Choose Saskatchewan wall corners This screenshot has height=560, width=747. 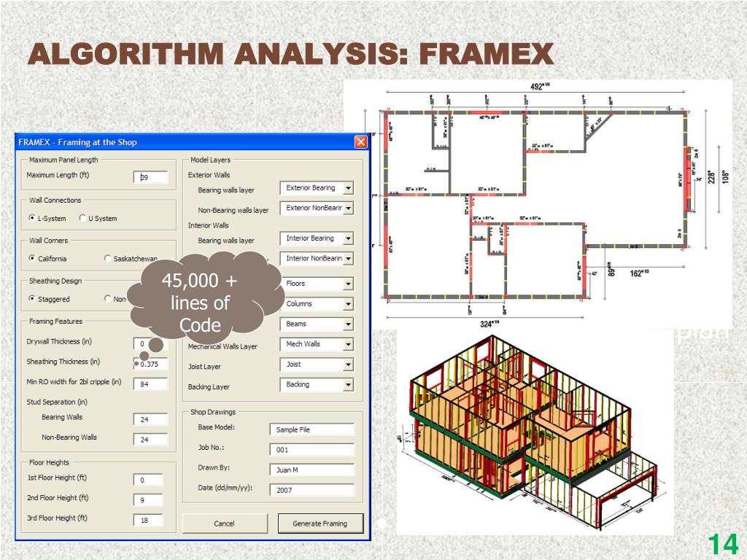[108, 258]
